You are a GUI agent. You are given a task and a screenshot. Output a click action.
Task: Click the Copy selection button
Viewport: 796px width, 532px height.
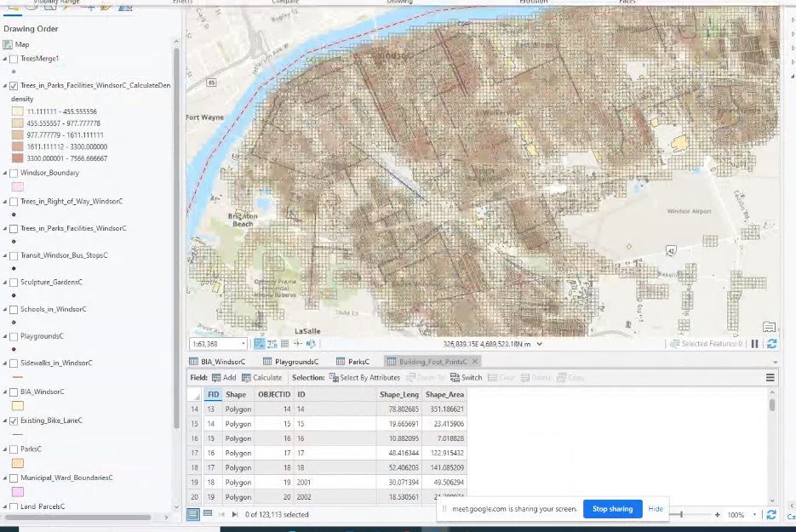(x=570, y=378)
